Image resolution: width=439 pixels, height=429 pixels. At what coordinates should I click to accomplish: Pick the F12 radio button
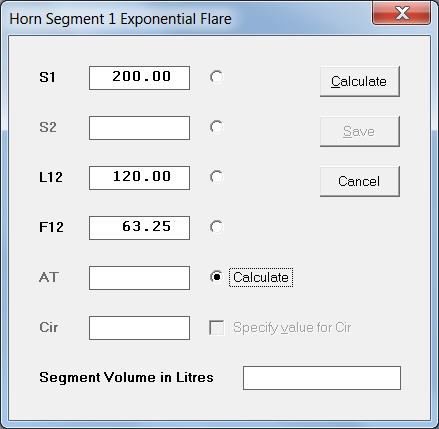[x=217, y=227]
